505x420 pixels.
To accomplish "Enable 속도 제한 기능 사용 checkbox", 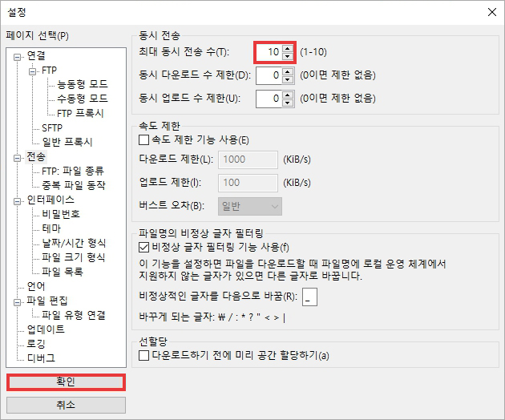I will coord(143,140).
